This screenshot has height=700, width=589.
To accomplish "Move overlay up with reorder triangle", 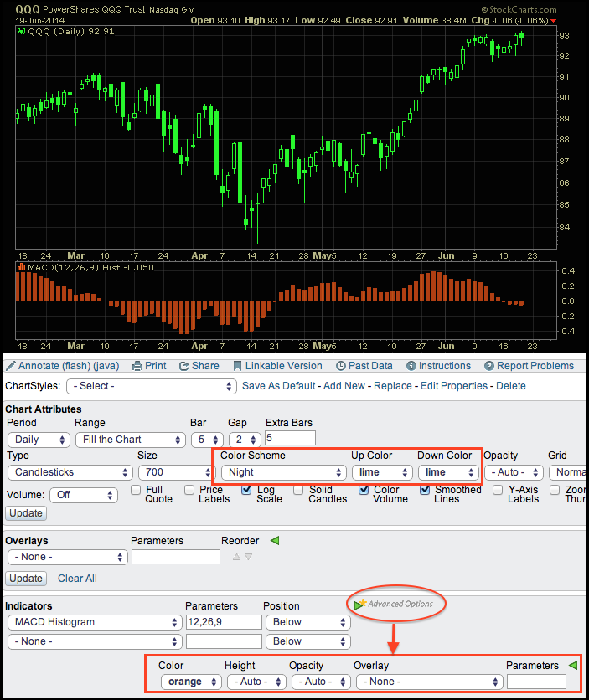I will click(236, 557).
